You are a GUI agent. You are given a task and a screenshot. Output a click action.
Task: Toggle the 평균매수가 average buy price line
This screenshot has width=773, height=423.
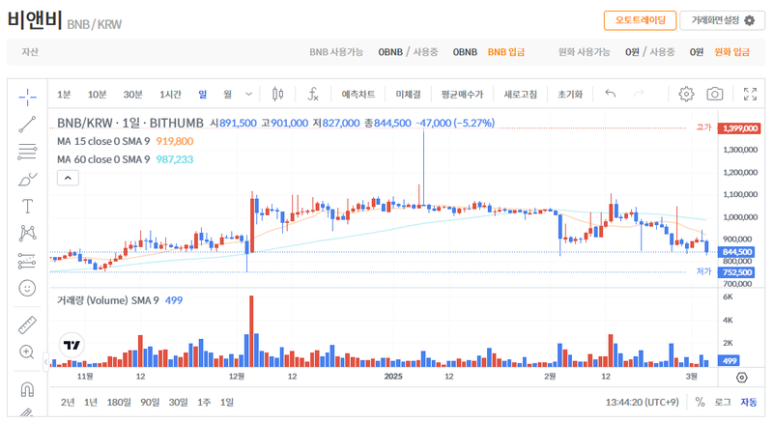tap(462, 94)
